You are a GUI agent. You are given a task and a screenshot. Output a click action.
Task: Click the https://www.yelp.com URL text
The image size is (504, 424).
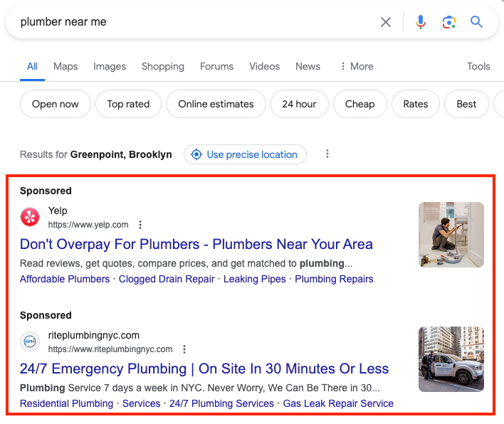88,225
